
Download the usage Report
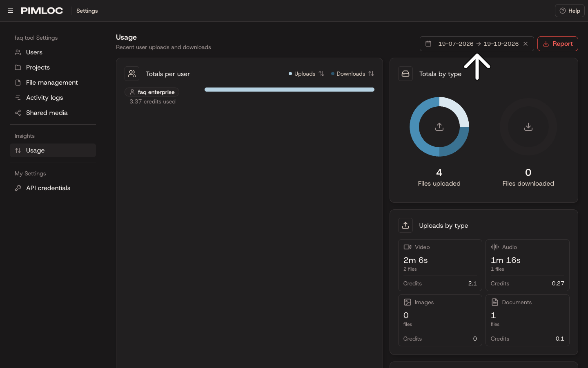(x=558, y=44)
